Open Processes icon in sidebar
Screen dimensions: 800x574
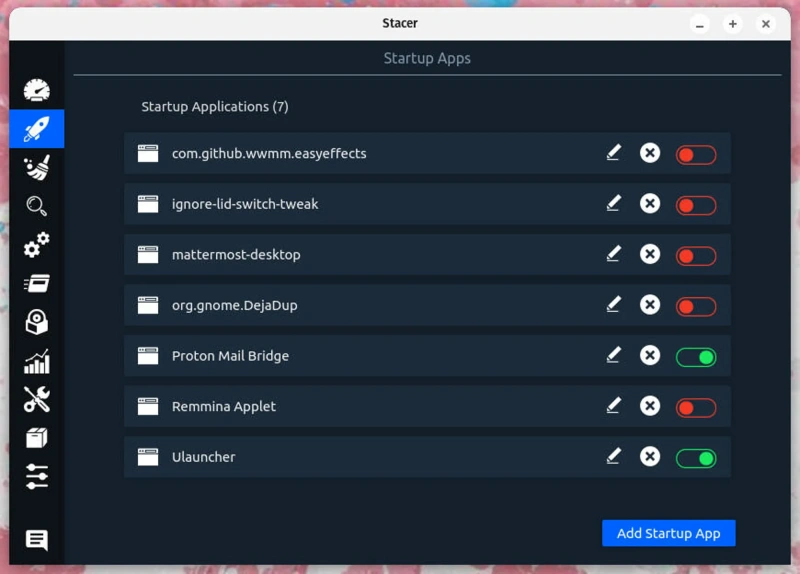[x=37, y=284]
